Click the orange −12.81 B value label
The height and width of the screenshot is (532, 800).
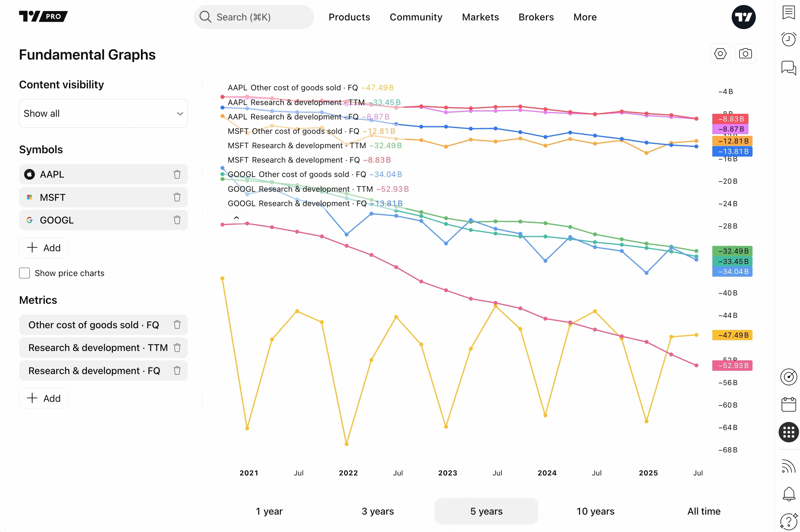pos(732,141)
